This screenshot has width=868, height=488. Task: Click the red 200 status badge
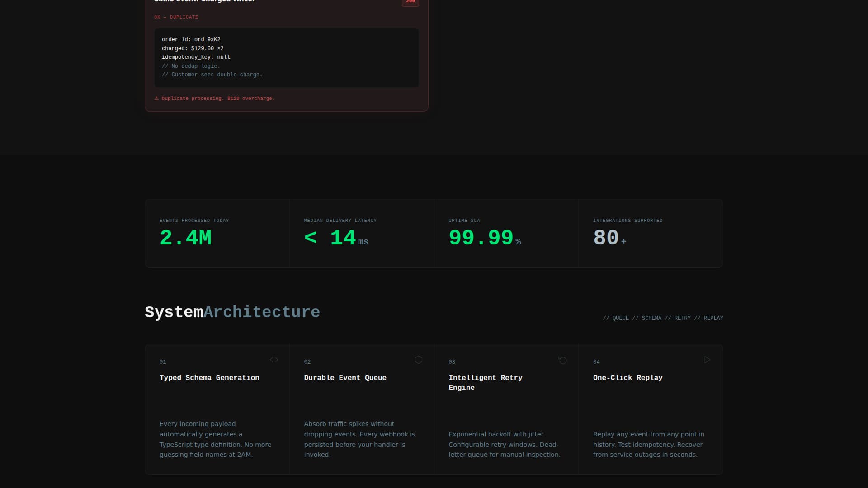pos(410,3)
